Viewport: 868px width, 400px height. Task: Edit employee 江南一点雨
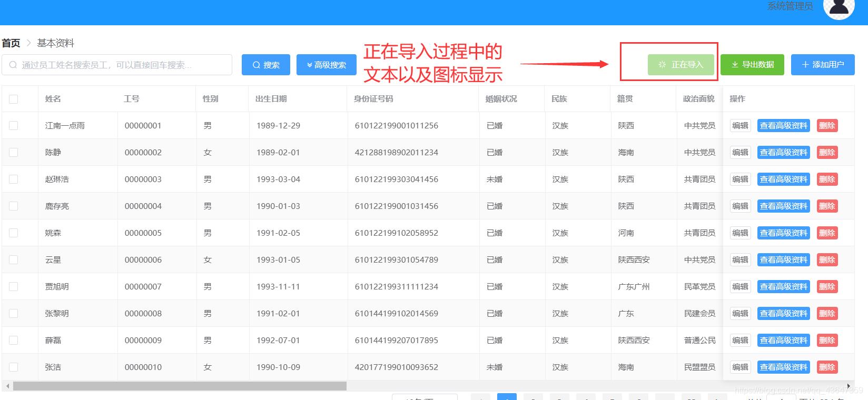click(741, 125)
